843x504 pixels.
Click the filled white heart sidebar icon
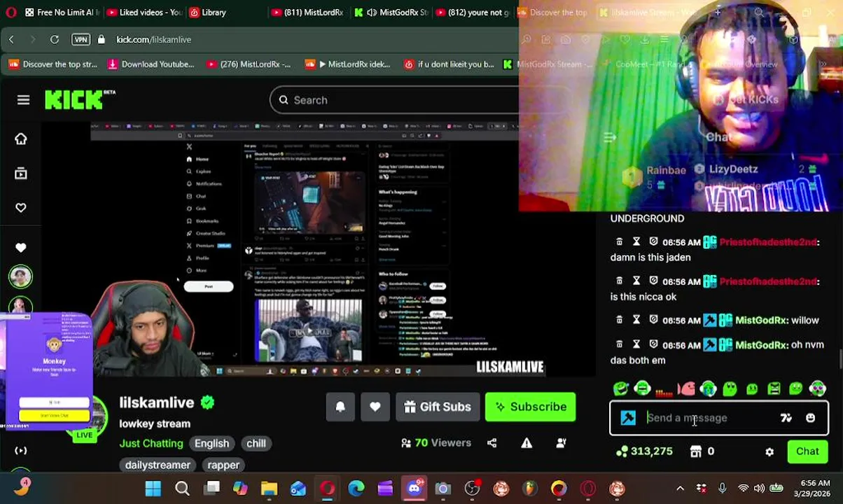coord(20,247)
